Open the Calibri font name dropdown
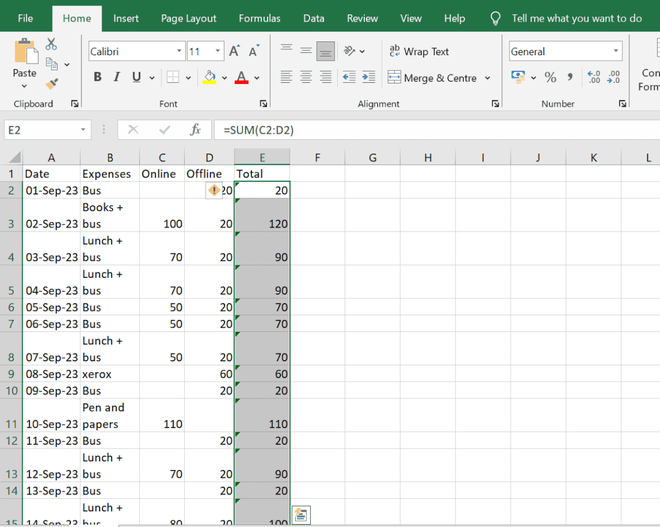This screenshot has height=527, width=660. [x=179, y=51]
